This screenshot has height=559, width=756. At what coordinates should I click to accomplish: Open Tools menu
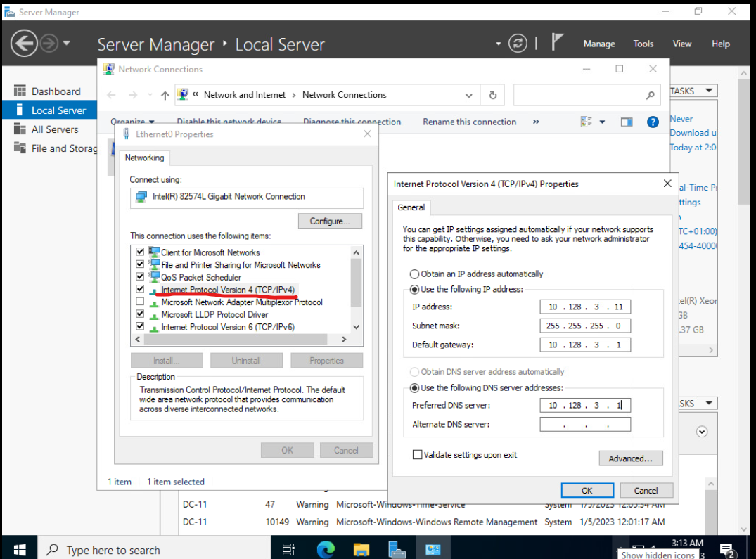click(643, 44)
